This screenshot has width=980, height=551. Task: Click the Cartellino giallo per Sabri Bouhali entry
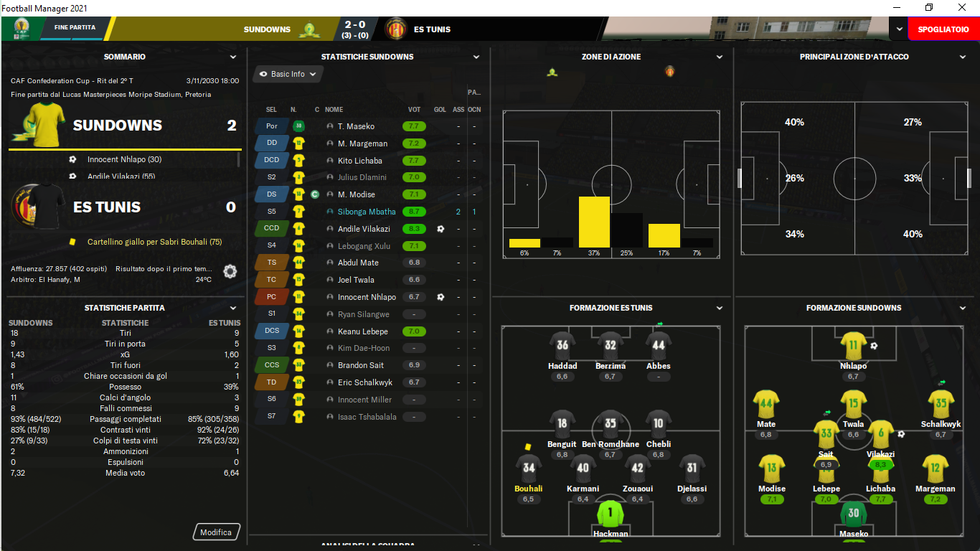(x=154, y=242)
